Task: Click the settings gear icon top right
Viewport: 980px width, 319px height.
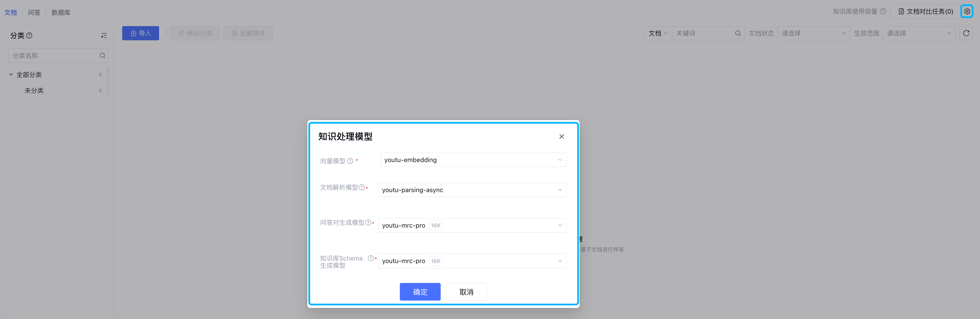Action: (x=967, y=11)
